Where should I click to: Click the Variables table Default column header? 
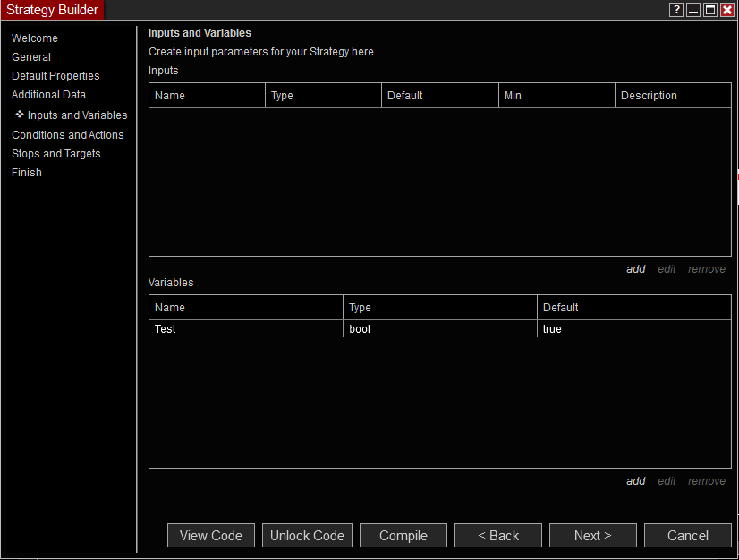click(634, 308)
